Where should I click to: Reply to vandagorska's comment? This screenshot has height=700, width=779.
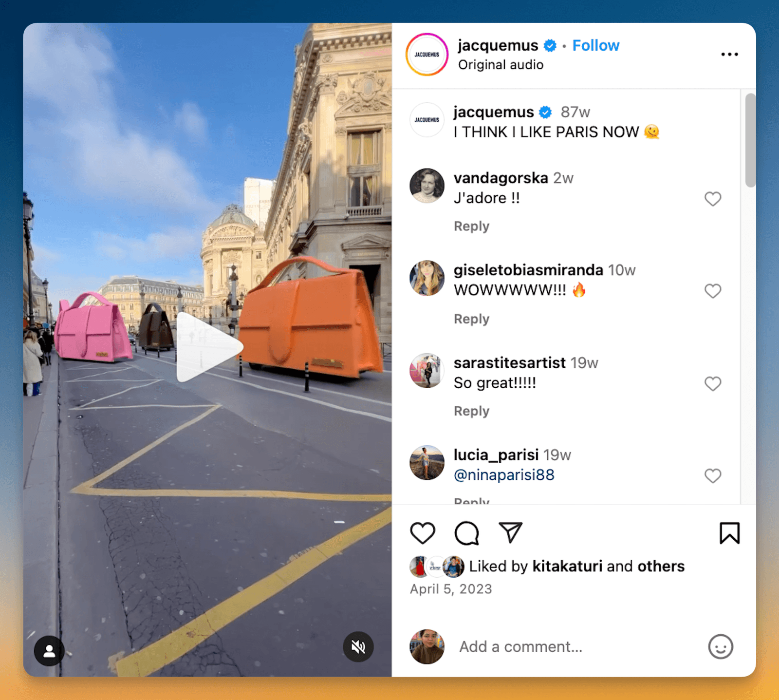click(471, 226)
